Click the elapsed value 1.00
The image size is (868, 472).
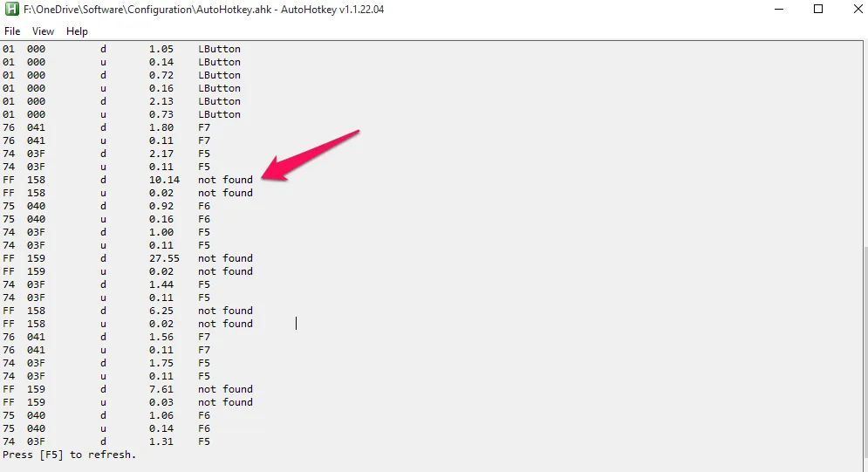pos(161,232)
